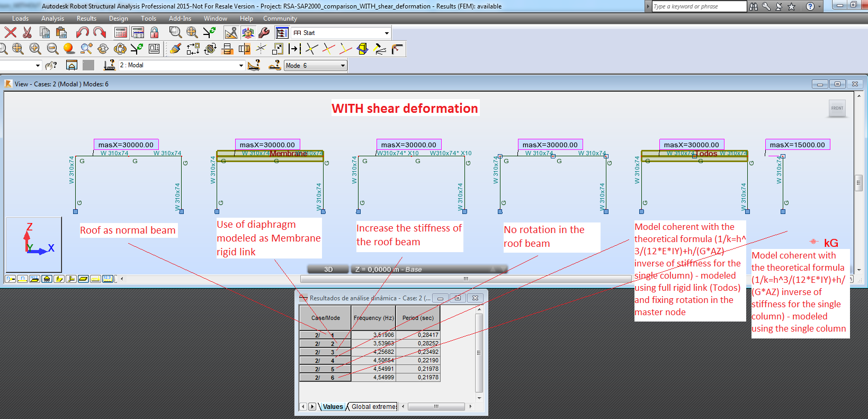The image size is (868, 419).
Task: Click the orange sphere render icon
Action: (x=69, y=49)
